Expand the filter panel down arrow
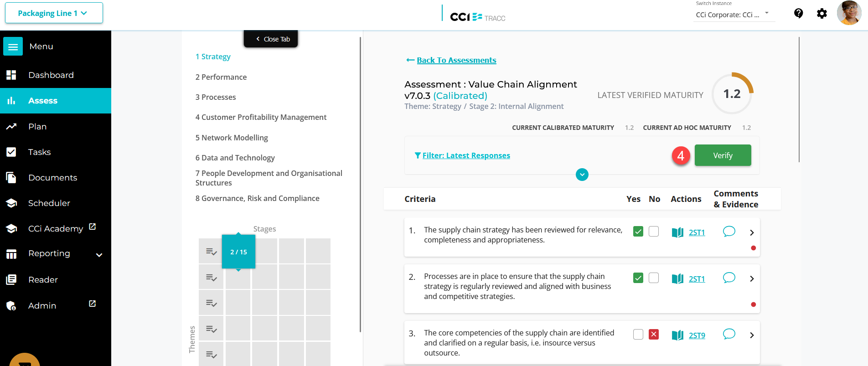The width and height of the screenshot is (868, 366). point(582,175)
